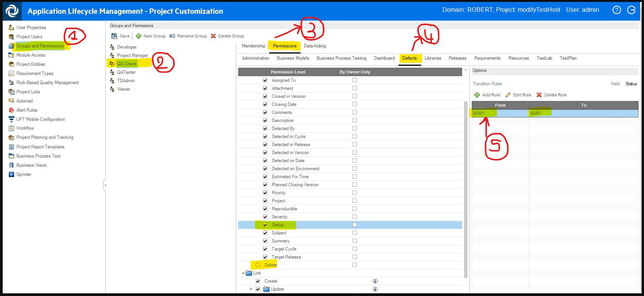Collapse the left sidebar splitter arrow

point(105,185)
